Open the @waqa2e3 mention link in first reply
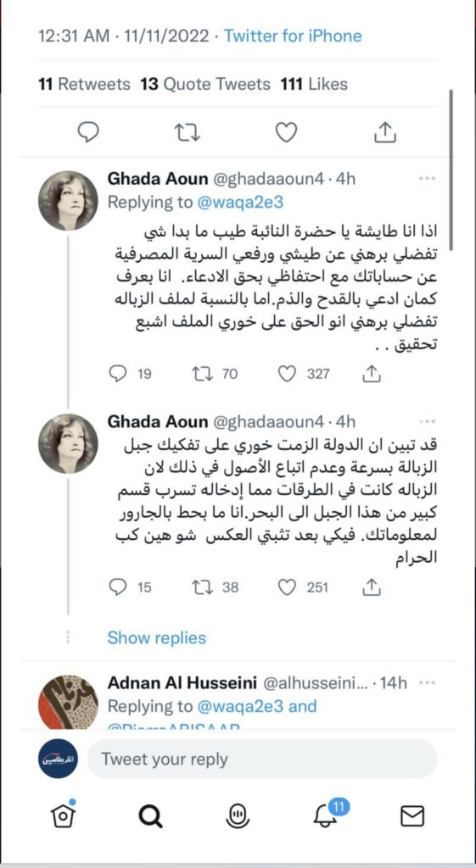The image size is (476, 868). point(240,203)
